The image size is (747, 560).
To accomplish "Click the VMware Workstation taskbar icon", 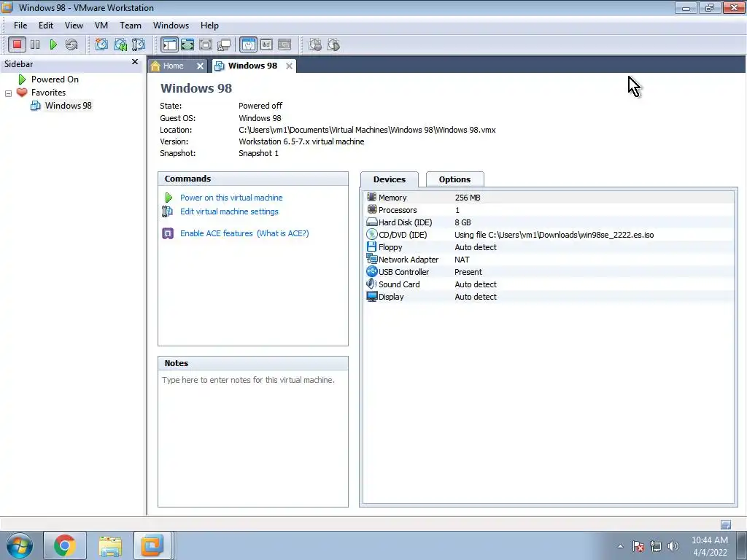I will tap(152, 545).
